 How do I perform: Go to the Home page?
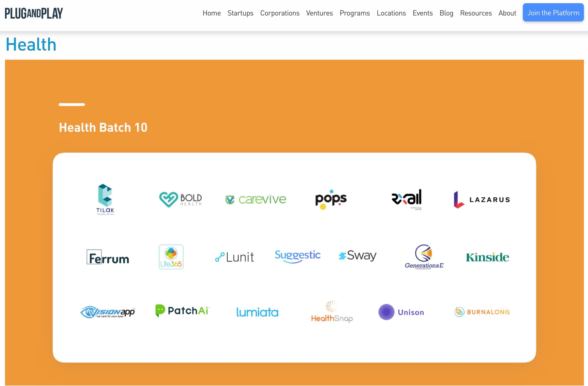[x=212, y=13]
